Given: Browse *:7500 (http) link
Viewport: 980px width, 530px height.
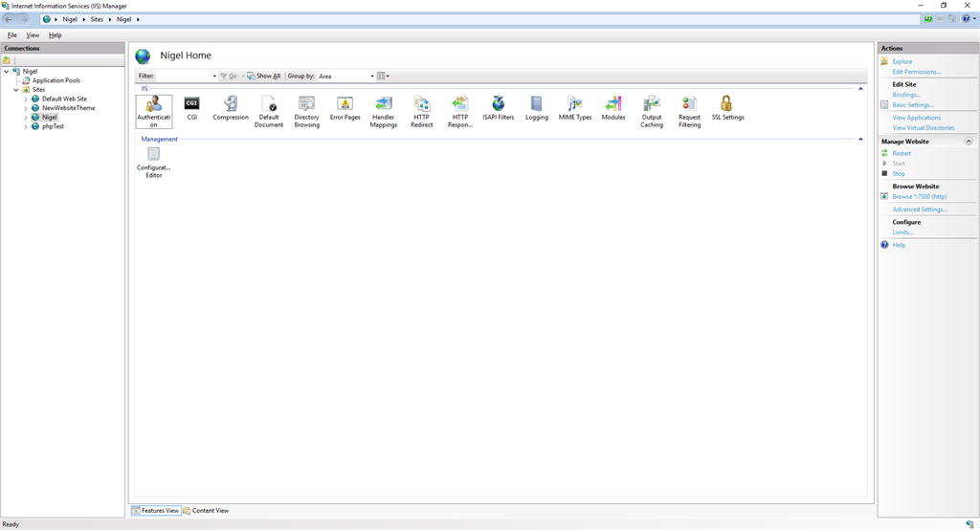Looking at the screenshot, I should click(x=920, y=197).
